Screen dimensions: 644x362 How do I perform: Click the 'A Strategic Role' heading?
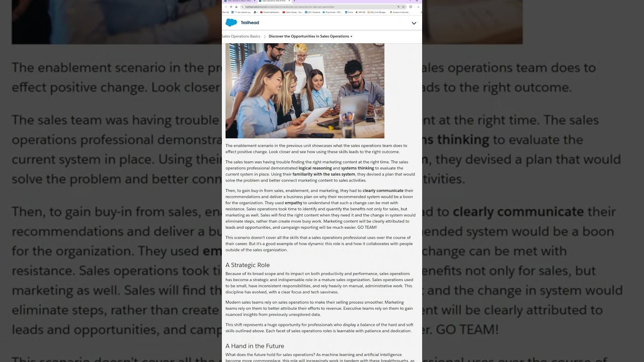pos(248,265)
